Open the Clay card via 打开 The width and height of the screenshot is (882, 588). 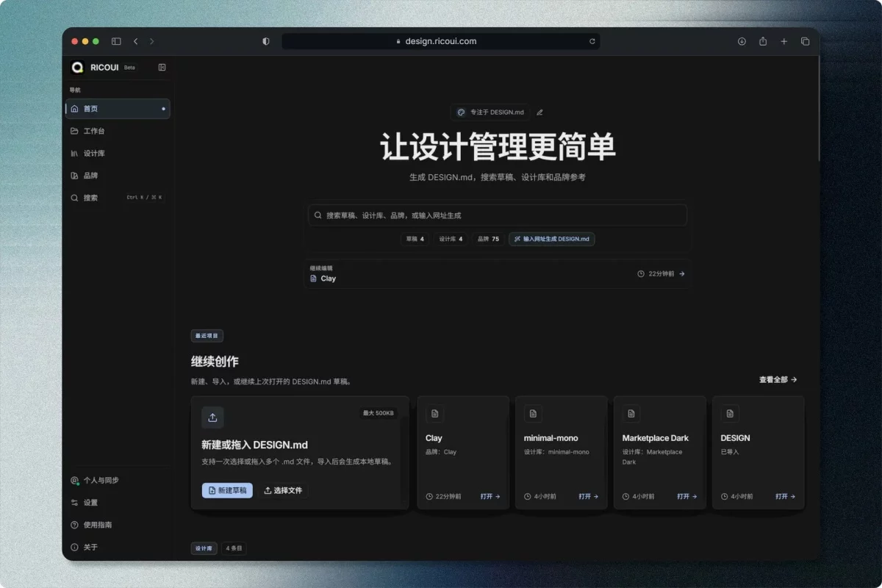[490, 497]
